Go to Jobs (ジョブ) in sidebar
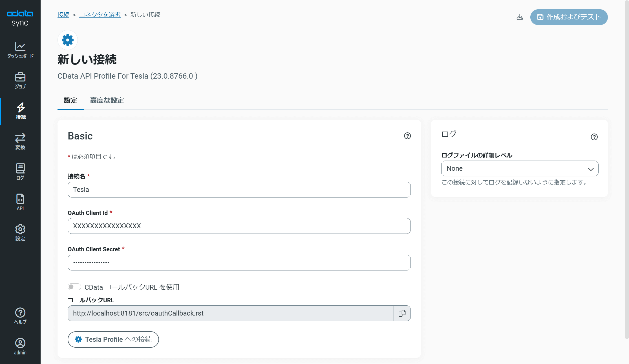629x364 pixels. (20, 80)
